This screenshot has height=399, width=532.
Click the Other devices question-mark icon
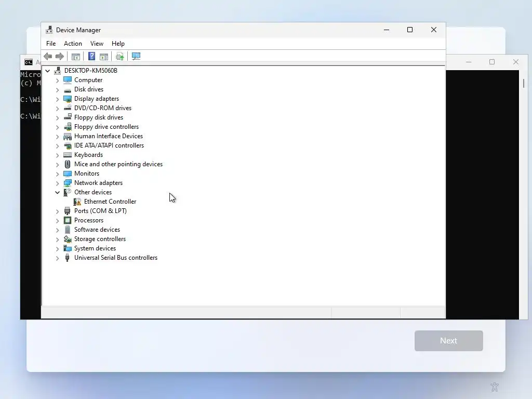(68, 192)
